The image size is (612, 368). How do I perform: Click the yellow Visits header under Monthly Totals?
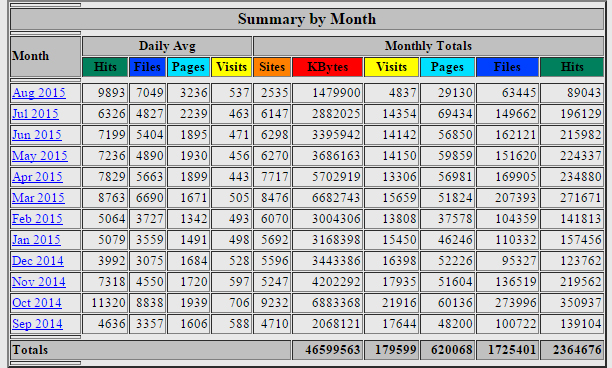tap(391, 67)
